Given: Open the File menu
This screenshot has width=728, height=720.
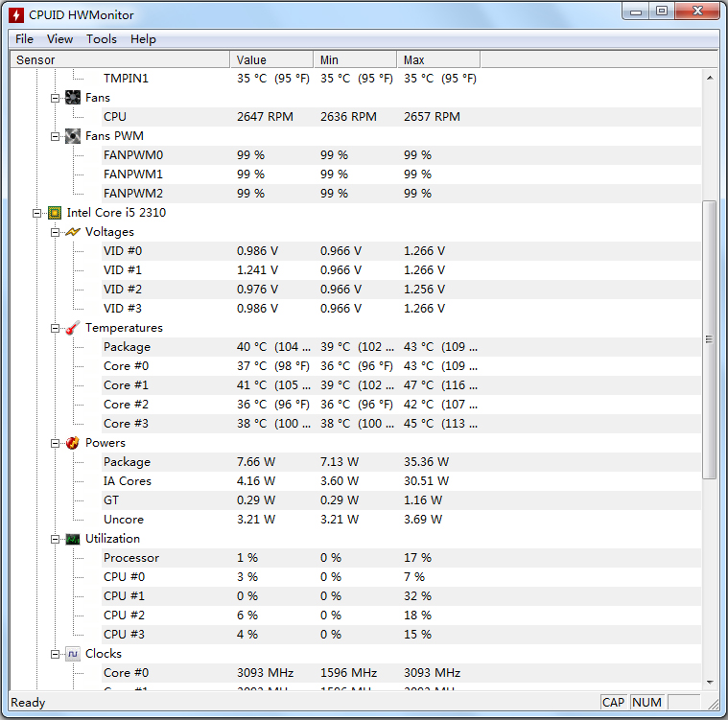Looking at the screenshot, I should tap(24, 39).
